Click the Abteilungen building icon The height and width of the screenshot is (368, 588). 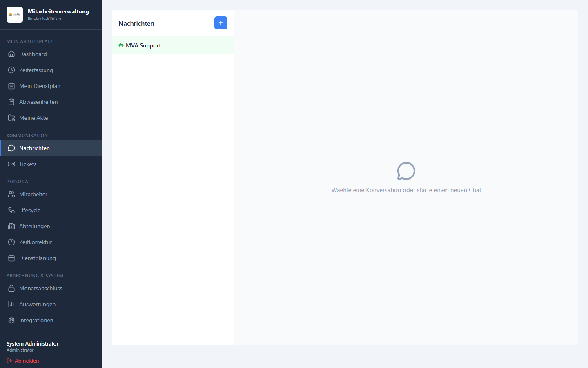click(11, 226)
